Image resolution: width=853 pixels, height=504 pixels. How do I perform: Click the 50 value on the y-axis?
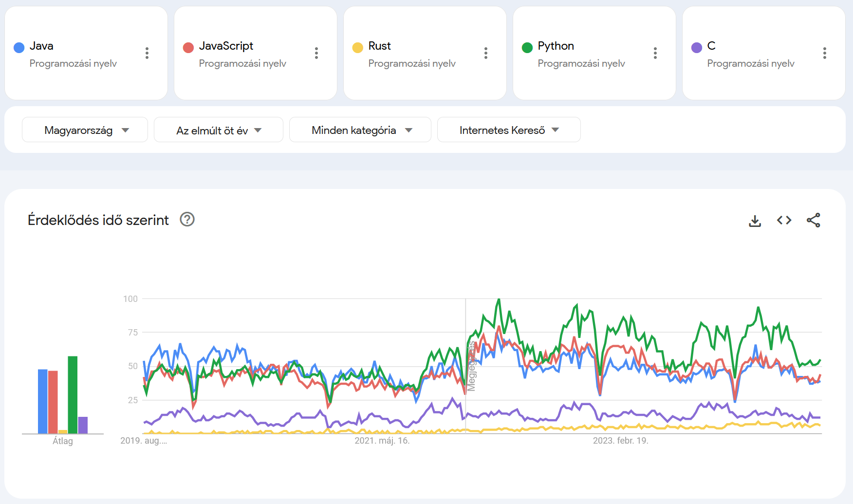tap(133, 366)
